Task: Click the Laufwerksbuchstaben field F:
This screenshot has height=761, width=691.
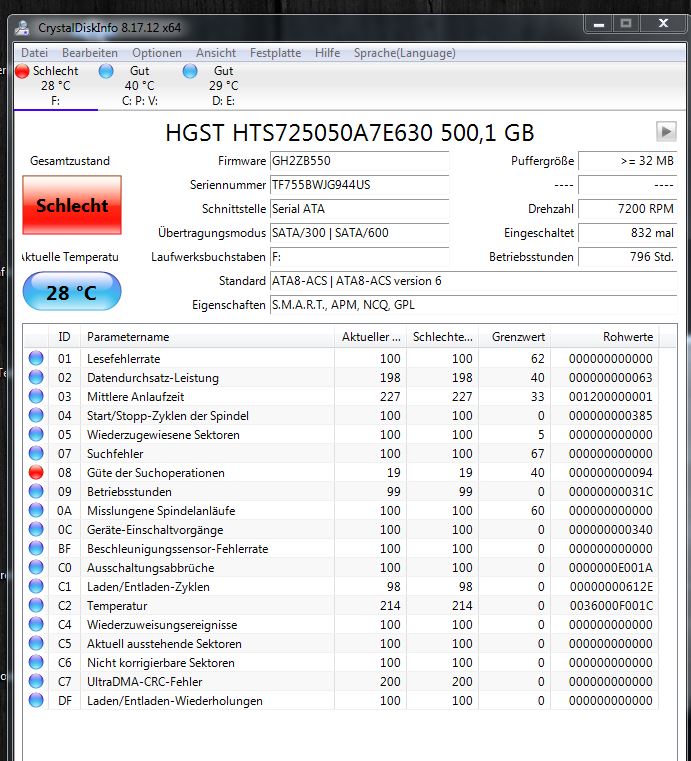Action: (360, 257)
